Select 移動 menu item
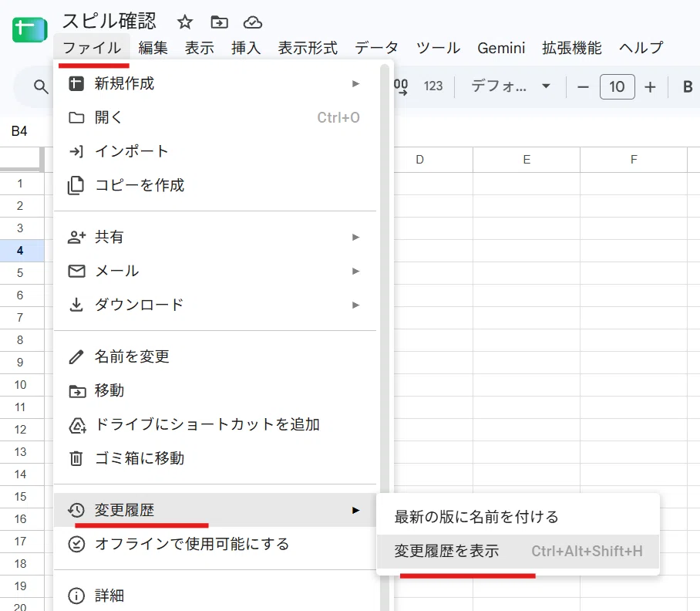This screenshot has height=611, width=700. 215,391
